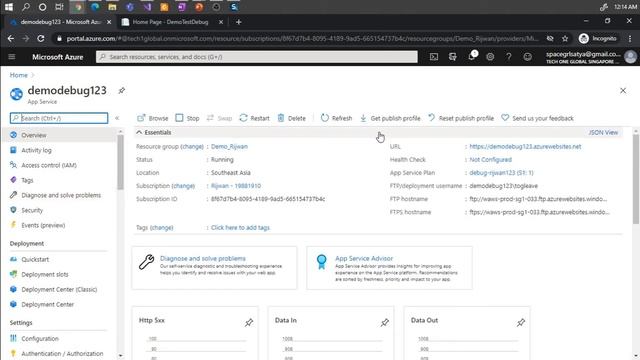The height and width of the screenshot is (360, 640).
Task: Open the account profile avatar
Action: click(x=630, y=57)
